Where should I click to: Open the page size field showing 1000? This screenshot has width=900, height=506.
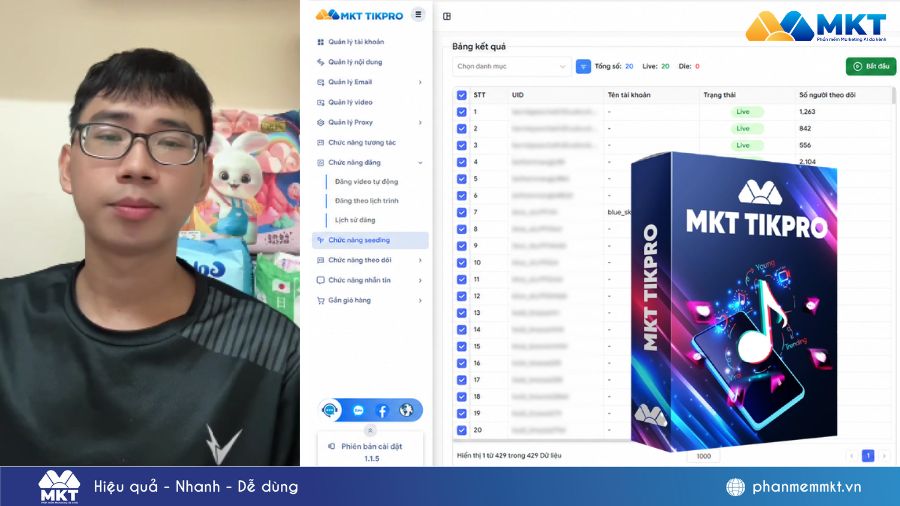point(704,456)
